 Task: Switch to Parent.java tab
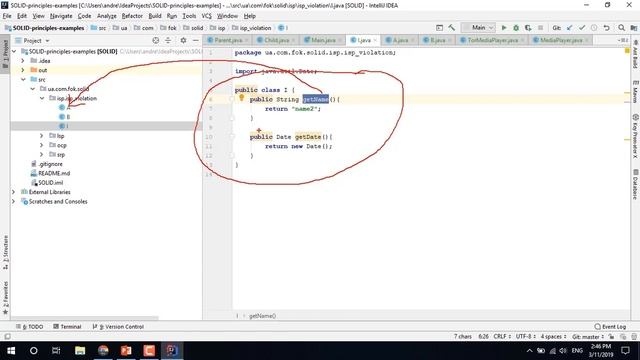[228, 40]
